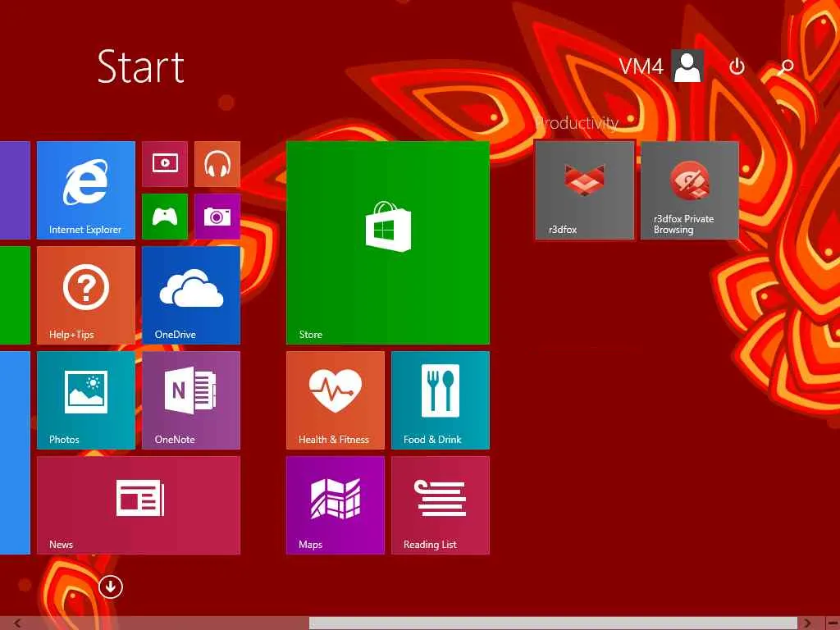Open the partially visible purple tile
Viewport: 840px width, 630px height.
point(15,190)
